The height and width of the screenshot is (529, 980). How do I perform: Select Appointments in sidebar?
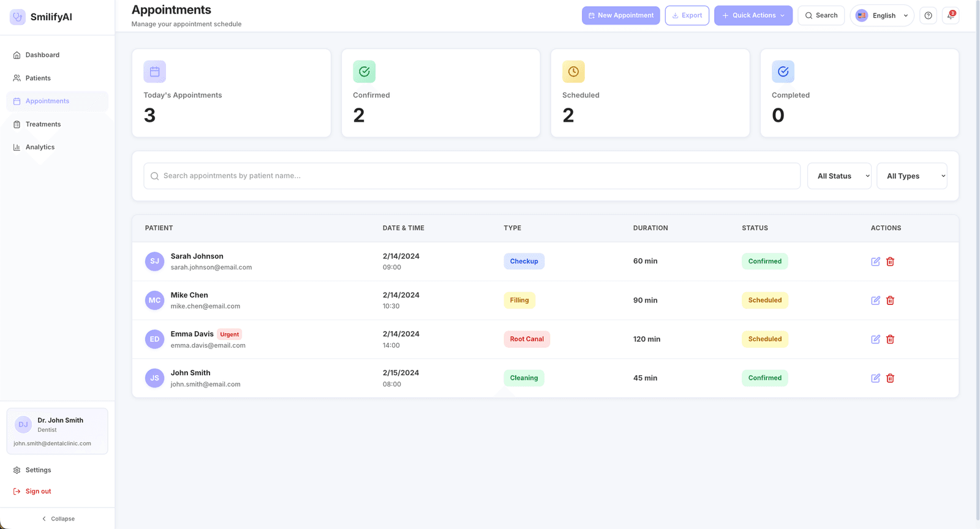tap(57, 101)
